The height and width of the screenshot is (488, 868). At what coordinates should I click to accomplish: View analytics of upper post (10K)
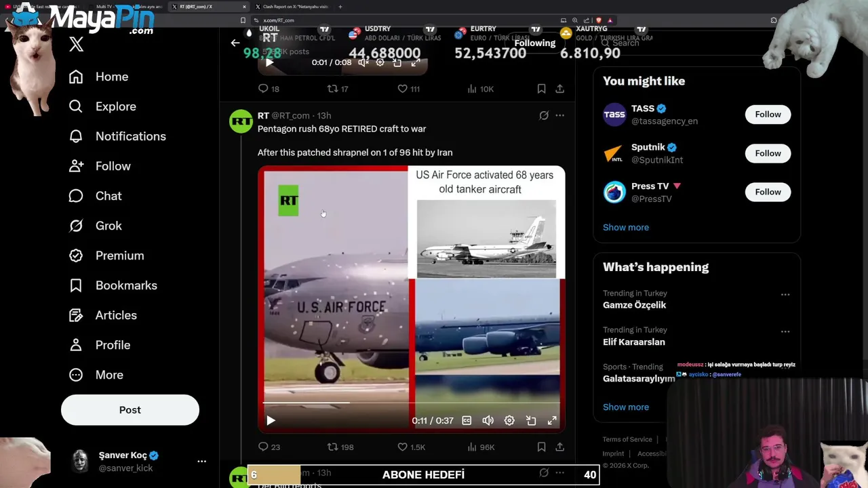coord(481,89)
